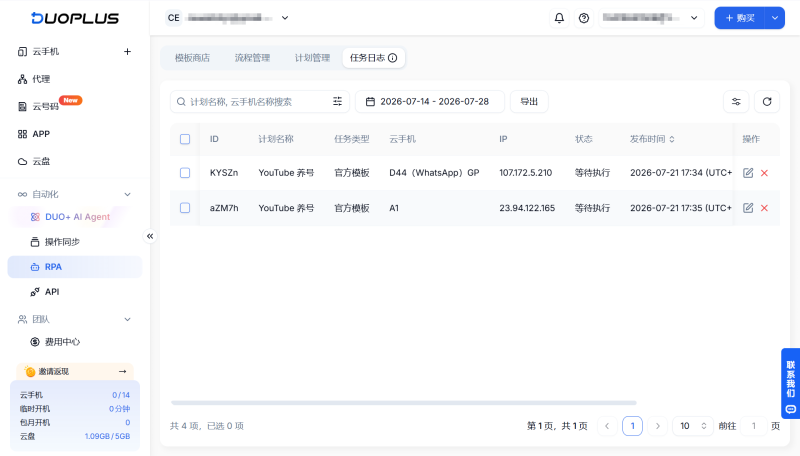
Task: Click the 状态 column header
Action: tap(584, 139)
